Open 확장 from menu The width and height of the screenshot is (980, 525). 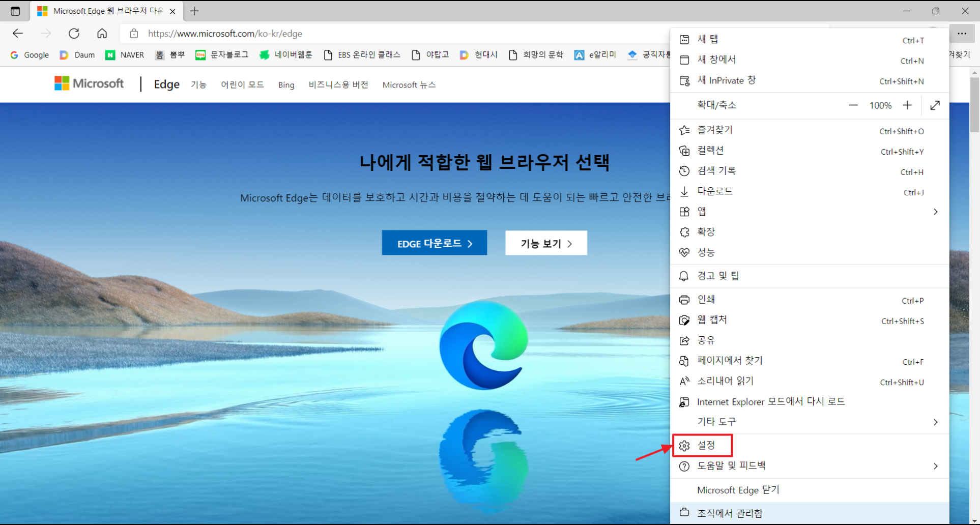pos(810,232)
